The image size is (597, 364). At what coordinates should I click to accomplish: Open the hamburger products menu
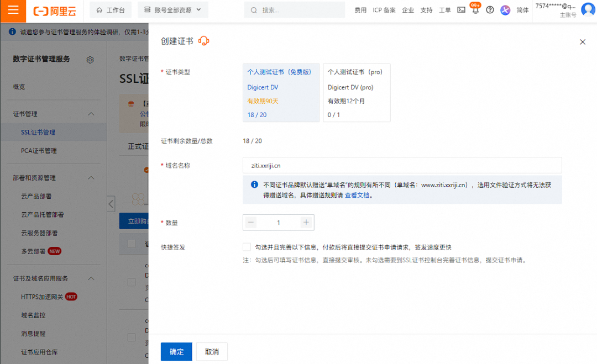(x=13, y=10)
